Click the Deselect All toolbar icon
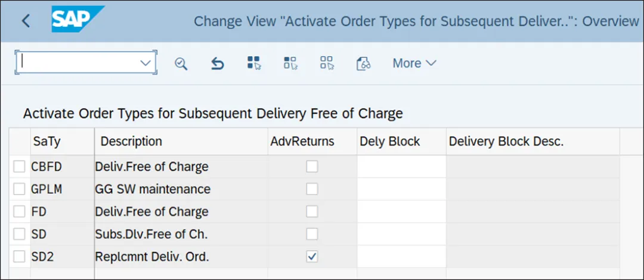The image size is (644, 280). click(327, 63)
